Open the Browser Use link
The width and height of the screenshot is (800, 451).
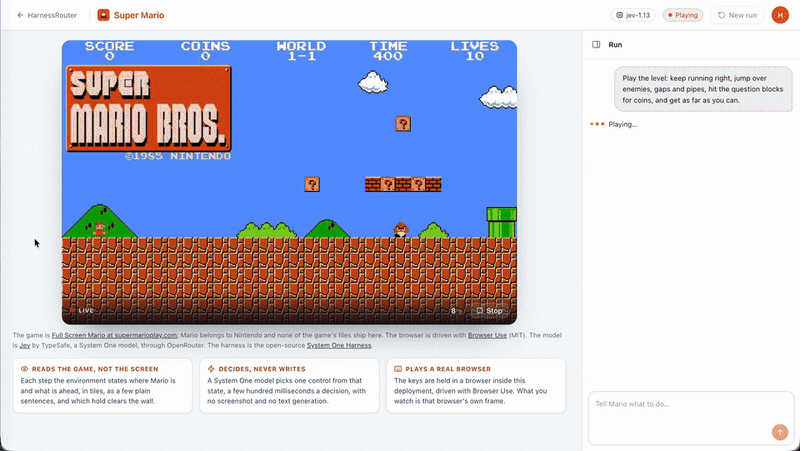click(x=487, y=335)
